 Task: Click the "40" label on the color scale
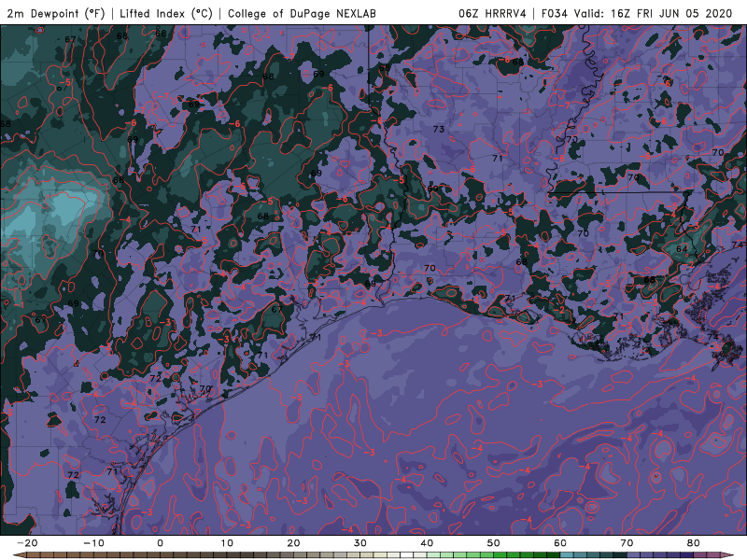[427, 543]
